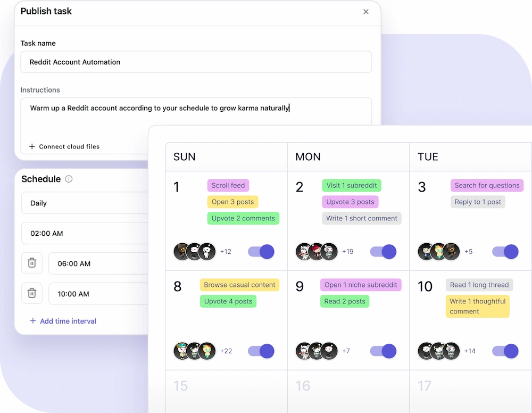Click the Schedule info icon

(69, 179)
